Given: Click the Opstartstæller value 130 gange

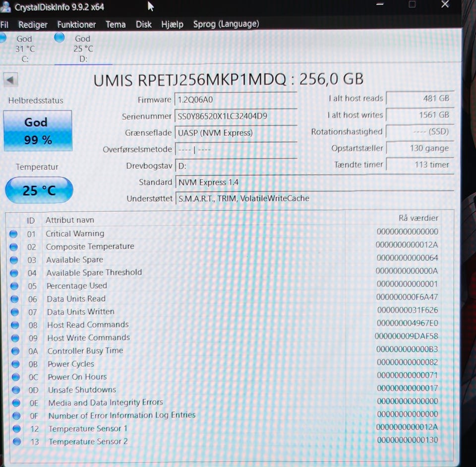Looking at the screenshot, I should point(420,148).
